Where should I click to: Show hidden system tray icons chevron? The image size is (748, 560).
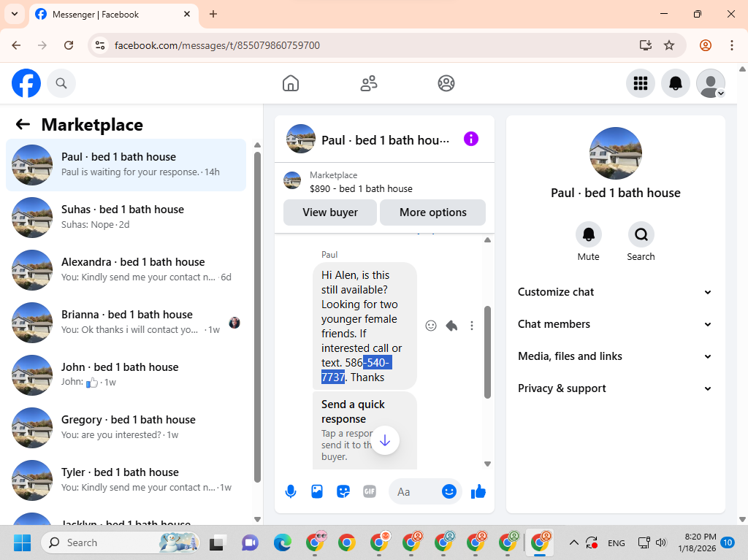(574, 542)
